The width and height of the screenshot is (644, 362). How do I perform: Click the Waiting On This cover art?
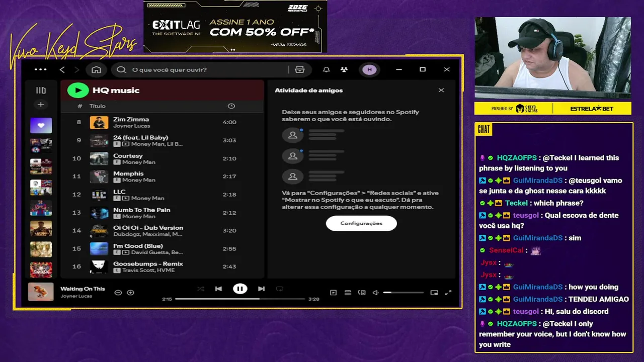[41, 292]
